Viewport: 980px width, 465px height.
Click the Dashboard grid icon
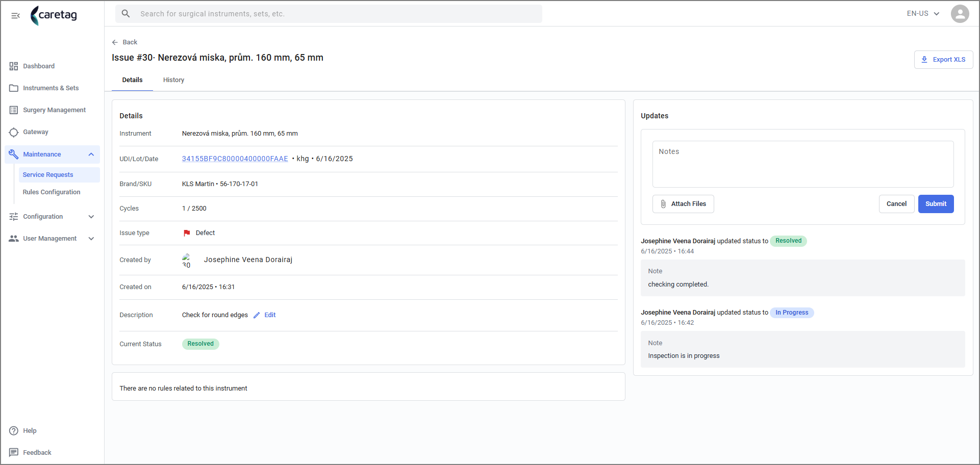14,66
